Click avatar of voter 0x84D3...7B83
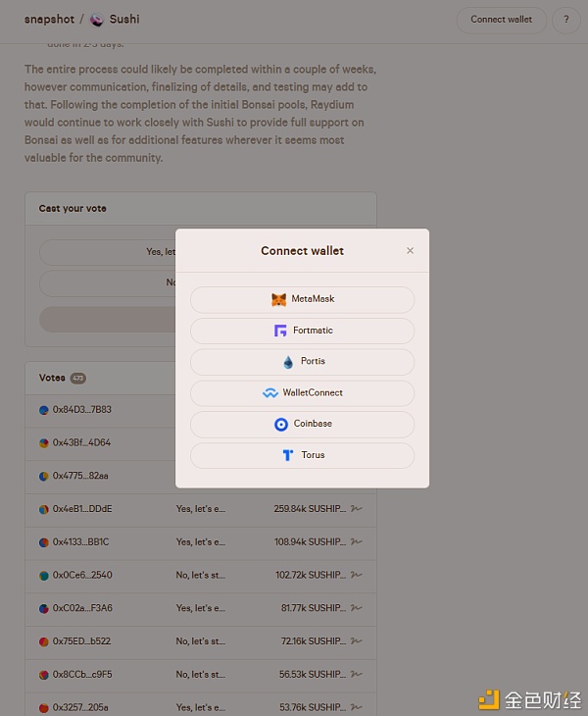 (x=44, y=410)
